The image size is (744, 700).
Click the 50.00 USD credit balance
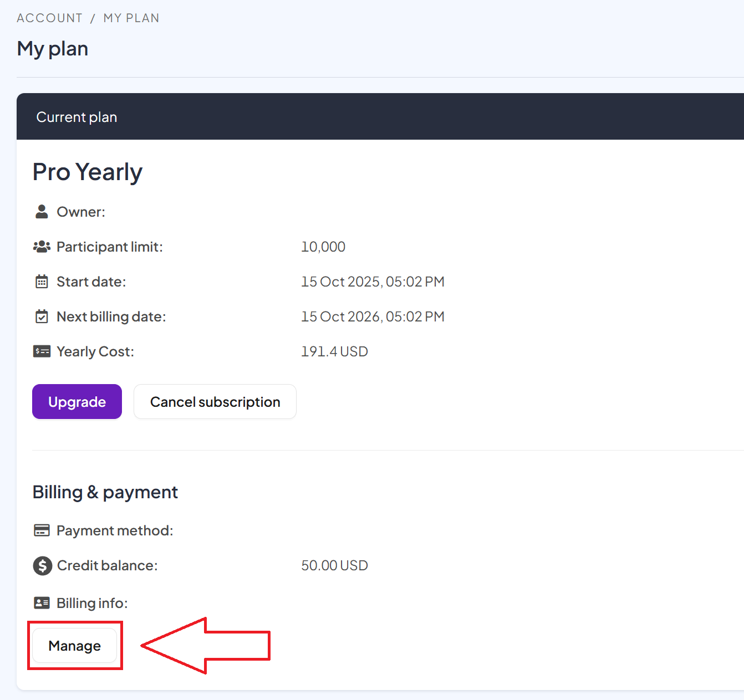[334, 565]
